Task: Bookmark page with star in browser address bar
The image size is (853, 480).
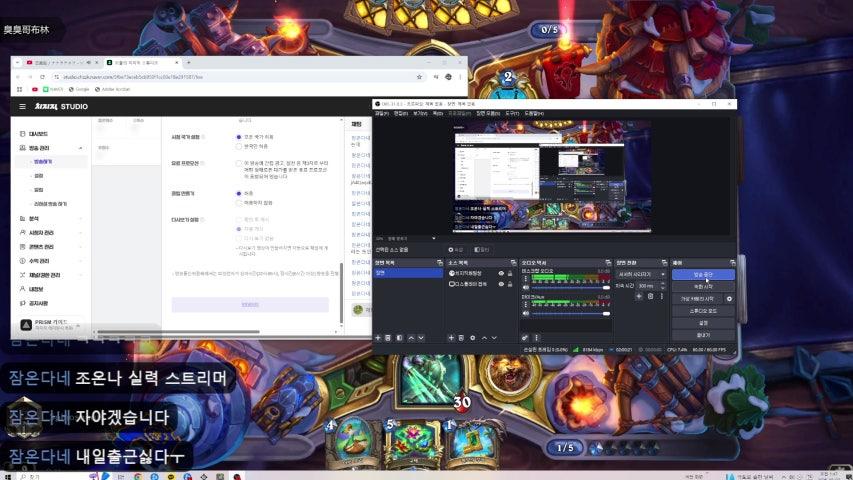Action: pos(419,77)
